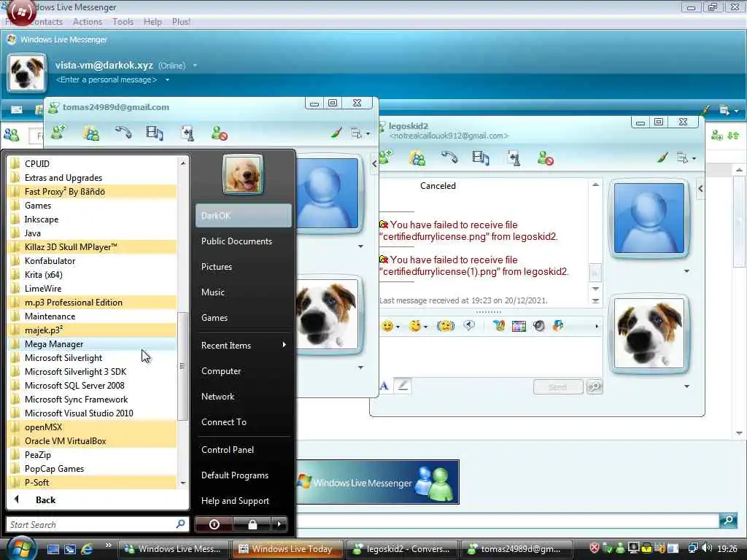Block contact icon in tomas24989d conversation toolbar
The image size is (747, 560).
[x=219, y=133]
